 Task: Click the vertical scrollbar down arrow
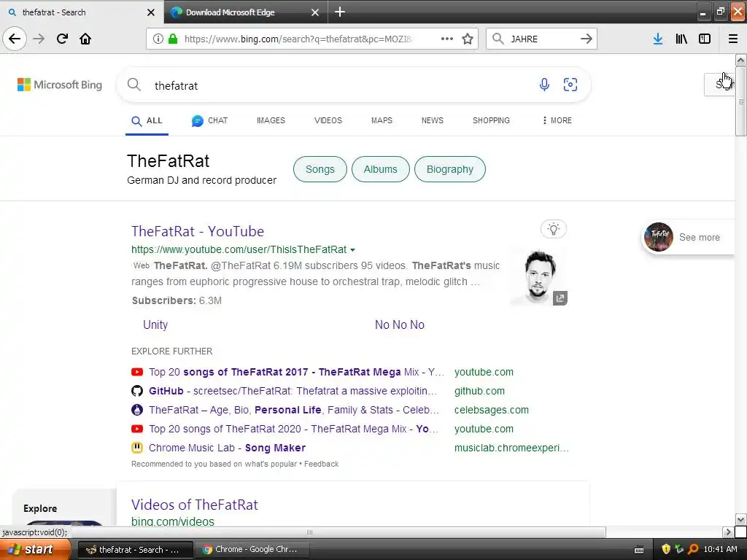pyautogui.click(x=741, y=519)
